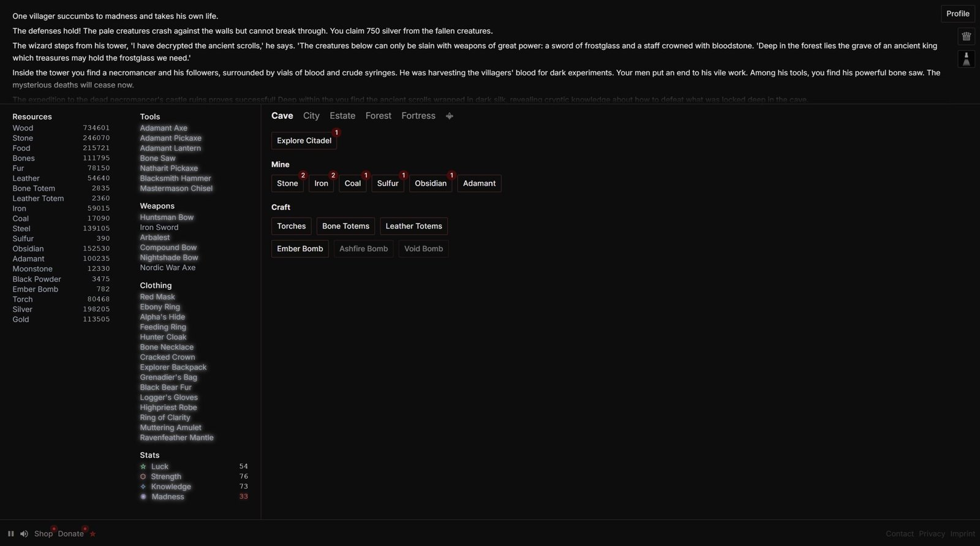Viewport: 980px width, 546px height.
Task: Mine Obsidian in the cave
Action: point(431,183)
